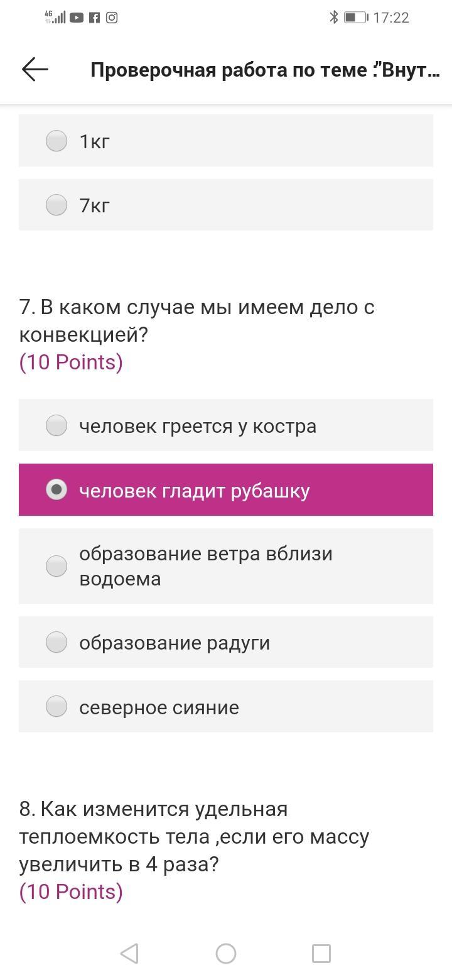Screen dimensions: 452x980
Task: Tap the back arrow icon
Action: (x=35, y=69)
